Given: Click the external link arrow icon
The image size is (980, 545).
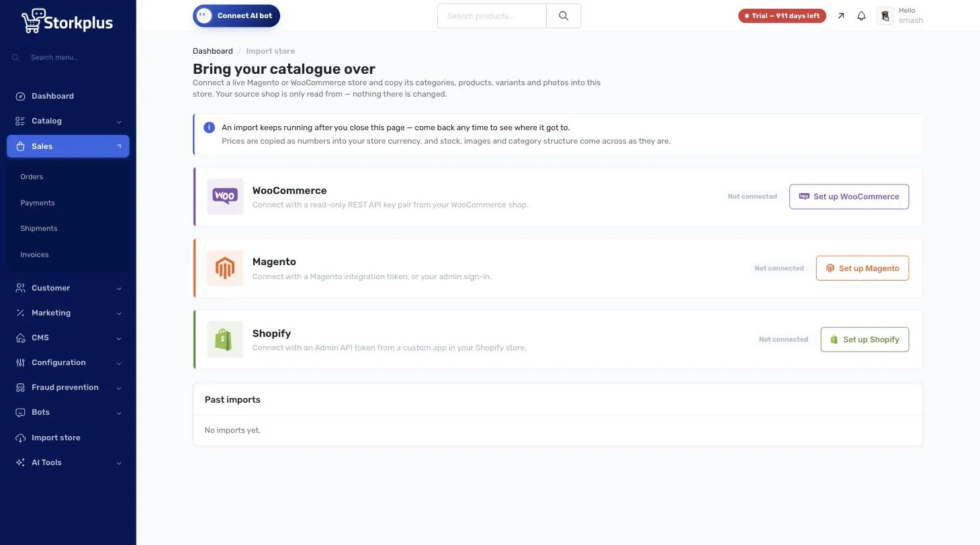Looking at the screenshot, I should pyautogui.click(x=841, y=16).
